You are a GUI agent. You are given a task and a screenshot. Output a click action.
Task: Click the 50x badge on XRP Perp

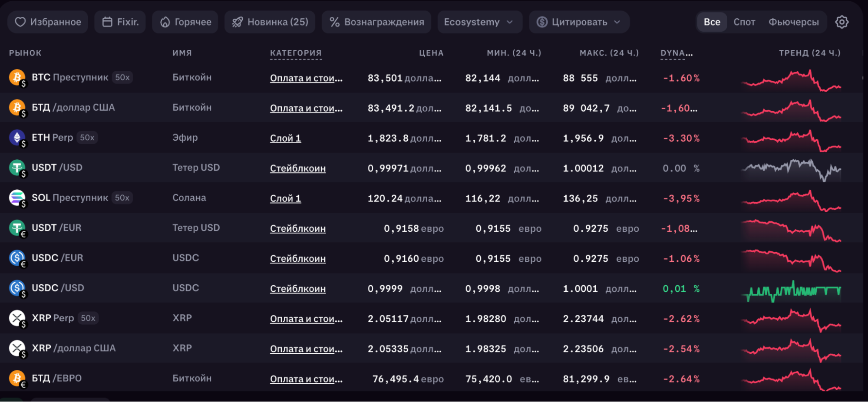(88, 318)
